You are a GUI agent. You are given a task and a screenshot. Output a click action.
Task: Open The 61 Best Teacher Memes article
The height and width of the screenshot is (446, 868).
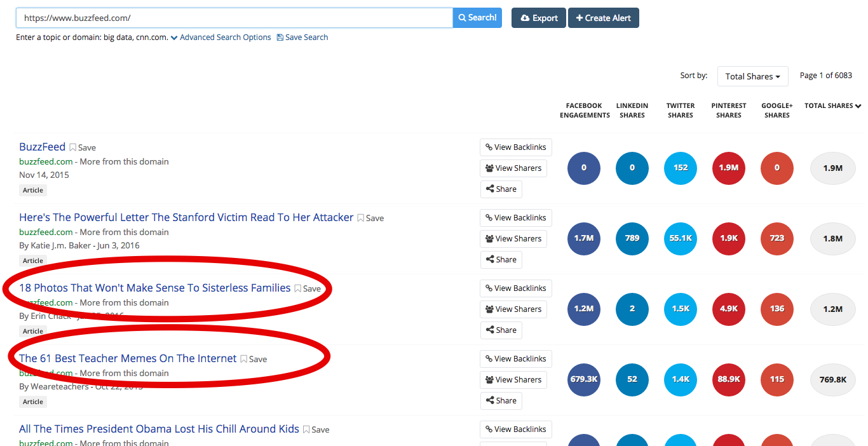pos(128,358)
